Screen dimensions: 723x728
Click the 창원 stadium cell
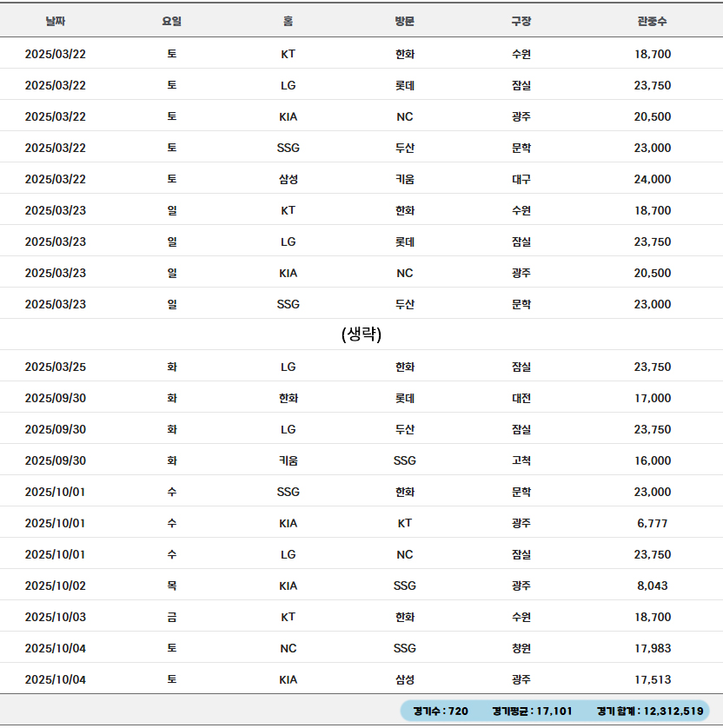(x=521, y=648)
